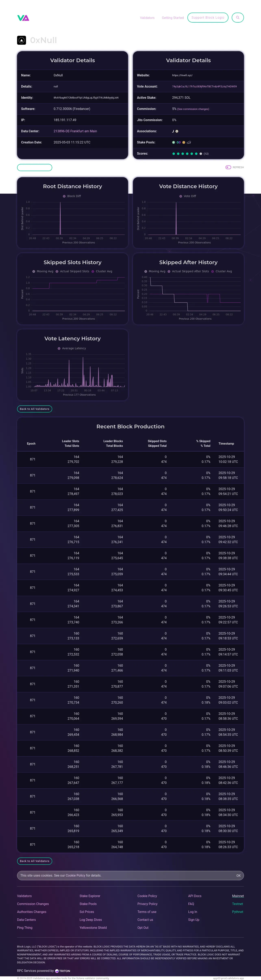The image size is (261, 980).
Task: Open the Ping Thing footer link
Action: coord(25,928)
